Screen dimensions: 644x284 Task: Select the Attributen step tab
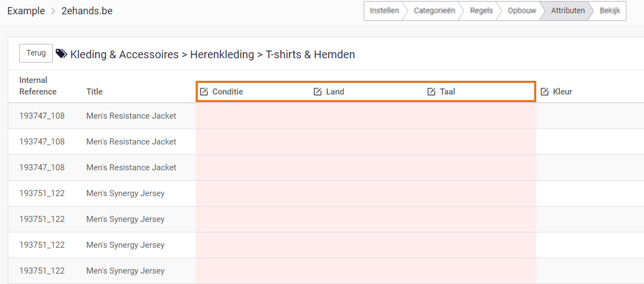tap(568, 11)
